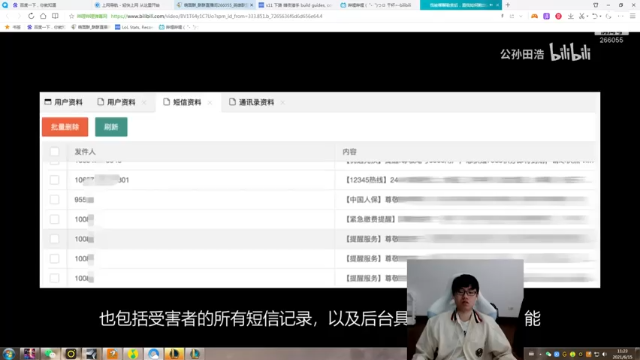Screen dimensions: 640x360
Task: Open browser downloads icon
Action: click(571, 16)
